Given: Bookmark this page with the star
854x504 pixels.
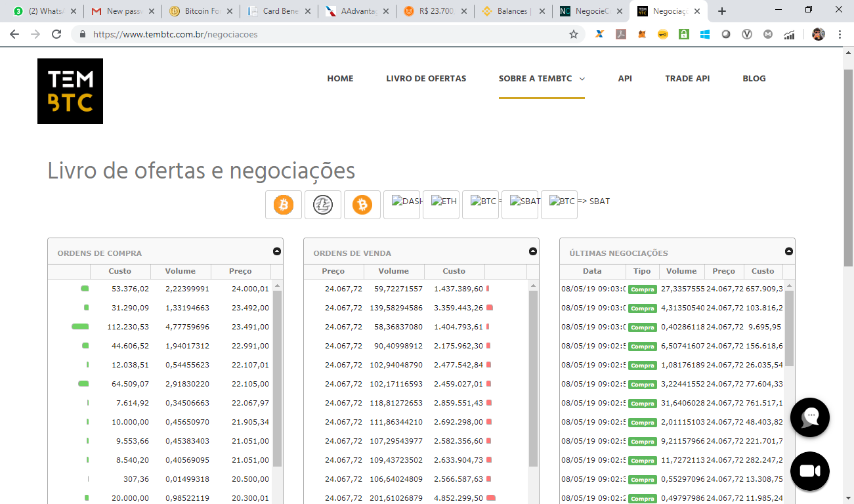Looking at the screenshot, I should [x=573, y=34].
